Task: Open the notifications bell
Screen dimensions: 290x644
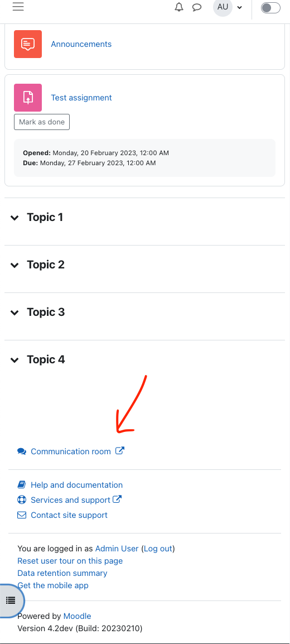Action: (x=179, y=7)
